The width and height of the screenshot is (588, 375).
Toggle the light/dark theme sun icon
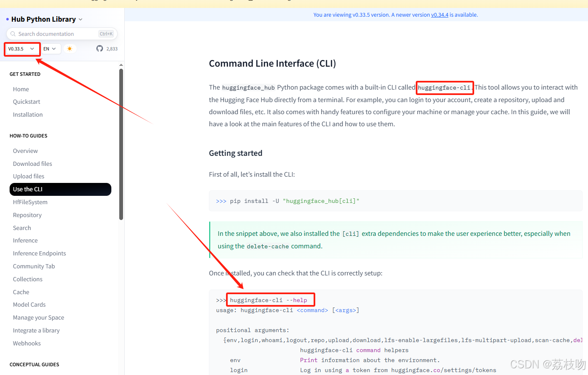70,49
